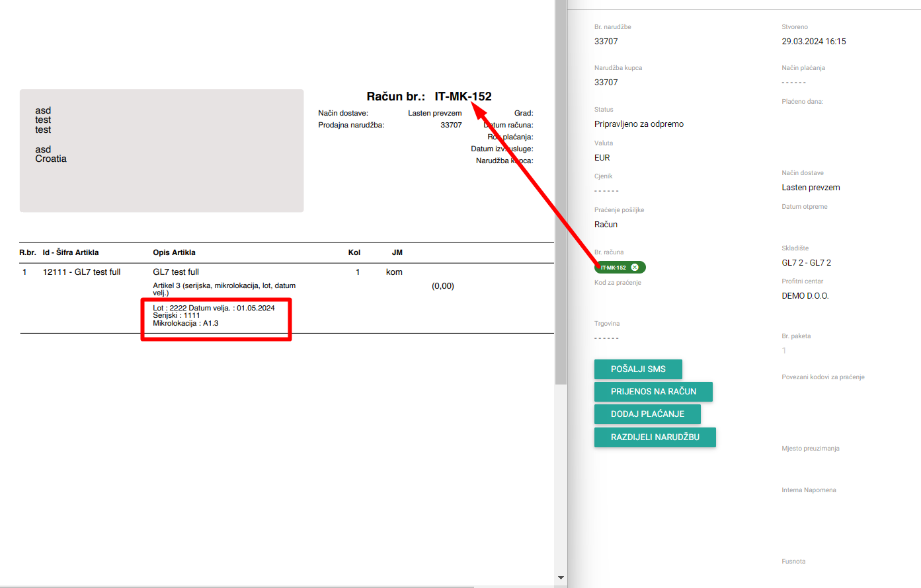Click the 'JM' column header
This screenshot has width=921, height=588.
[x=397, y=252]
